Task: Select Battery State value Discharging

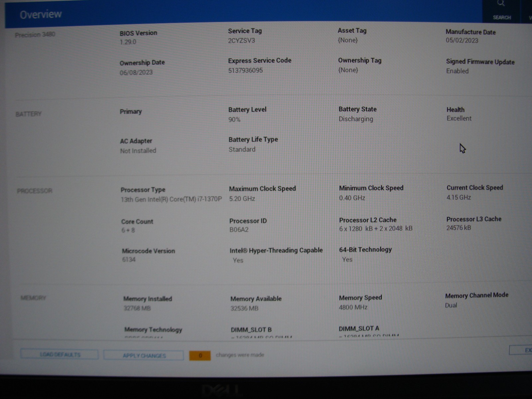Action: coord(356,119)
